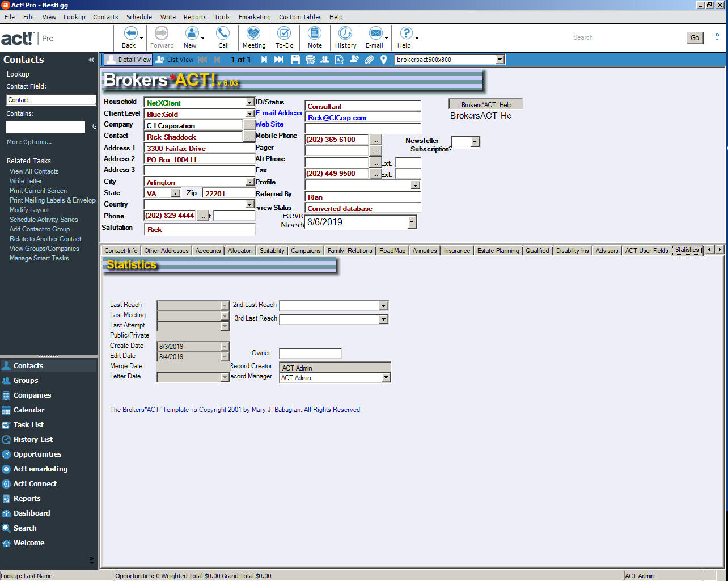The width and height of the screenshot is (728, 581).
Task: Expand the City dropdown arrow
Action: tap(250, 182)
